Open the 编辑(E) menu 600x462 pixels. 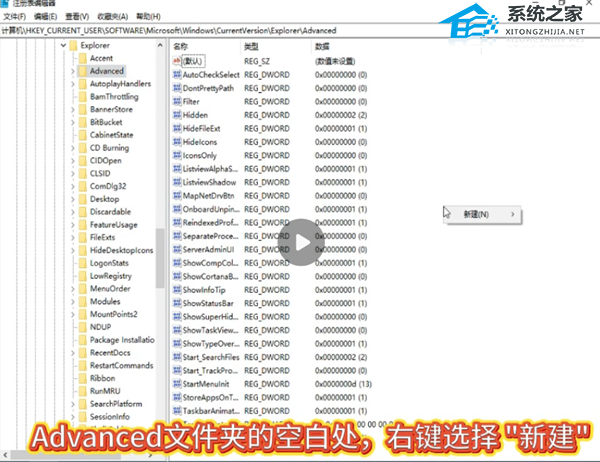tap(46, 16)
